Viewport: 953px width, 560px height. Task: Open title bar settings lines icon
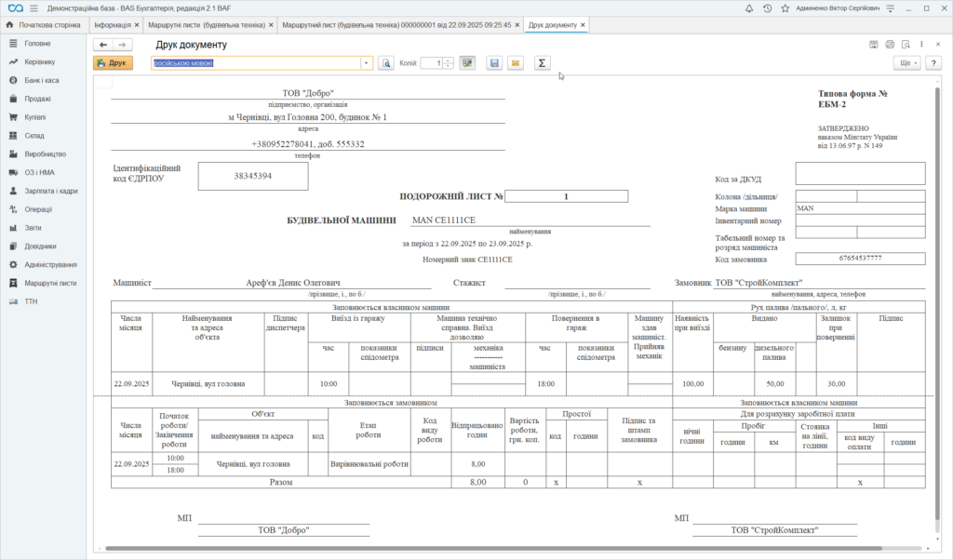click(891, 8)
